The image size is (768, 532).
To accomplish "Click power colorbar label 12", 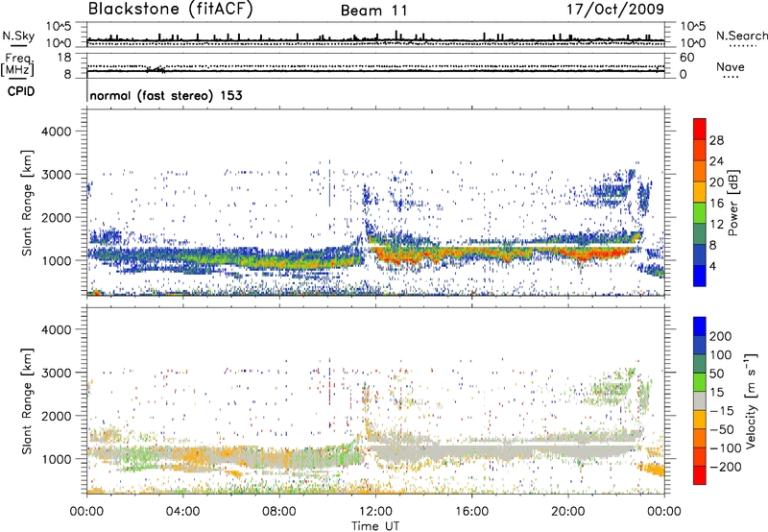I will (716, 225).
